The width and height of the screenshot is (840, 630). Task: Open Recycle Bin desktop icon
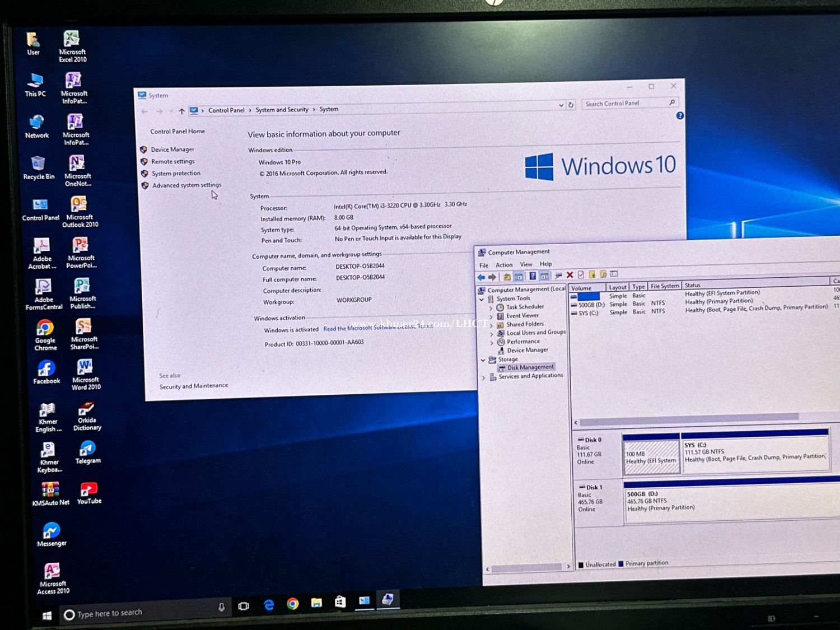[x=39, y=168]
